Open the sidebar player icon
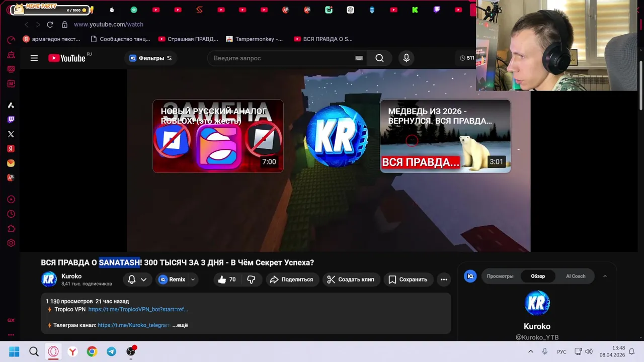The height and width of the screenshot is (362, 644). tap(11, 200)
